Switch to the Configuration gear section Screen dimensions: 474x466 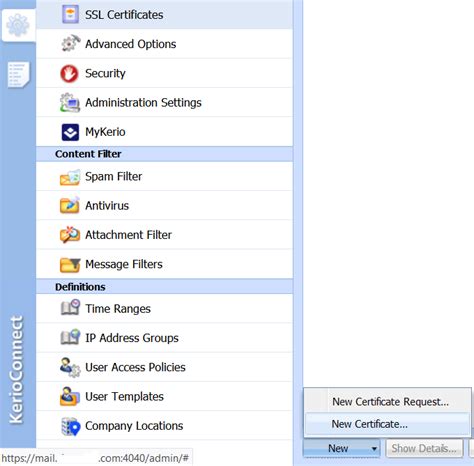coord(18,25)
